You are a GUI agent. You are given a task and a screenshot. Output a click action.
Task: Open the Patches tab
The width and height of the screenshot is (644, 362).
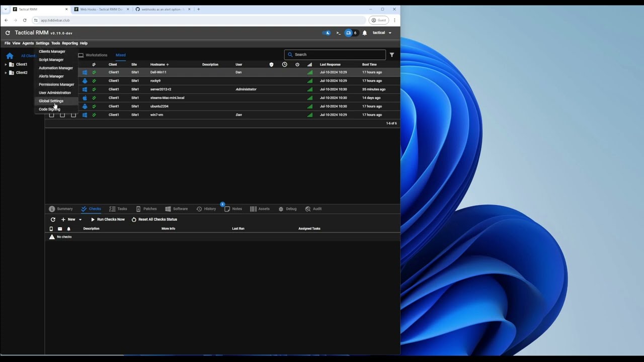point(146,209)
